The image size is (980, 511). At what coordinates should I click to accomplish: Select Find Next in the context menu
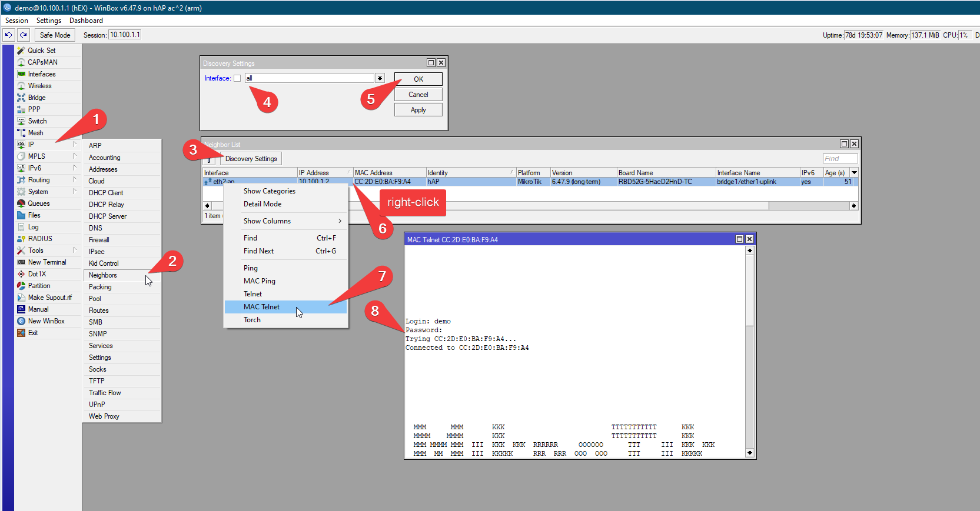[x=286, y=251]
